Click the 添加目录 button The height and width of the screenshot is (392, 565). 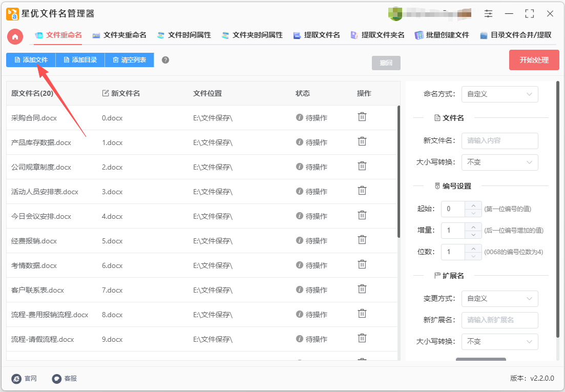point(80,60)
